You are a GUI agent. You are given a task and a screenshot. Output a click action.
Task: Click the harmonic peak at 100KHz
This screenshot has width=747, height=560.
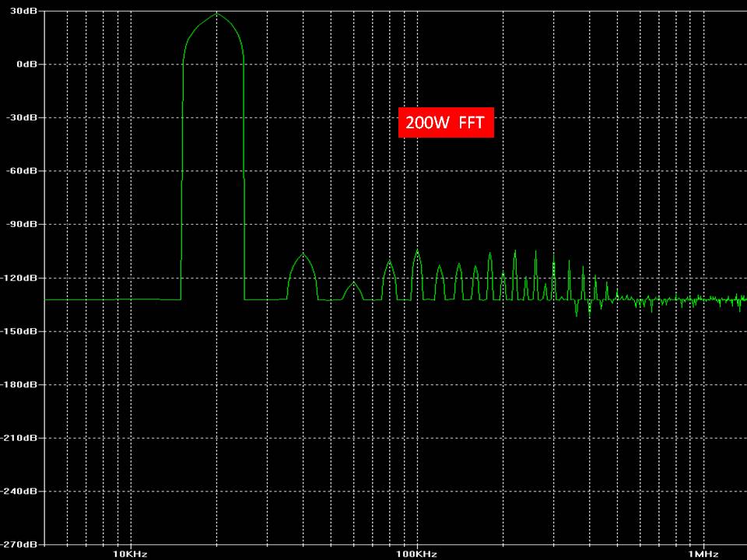[417, 250]
